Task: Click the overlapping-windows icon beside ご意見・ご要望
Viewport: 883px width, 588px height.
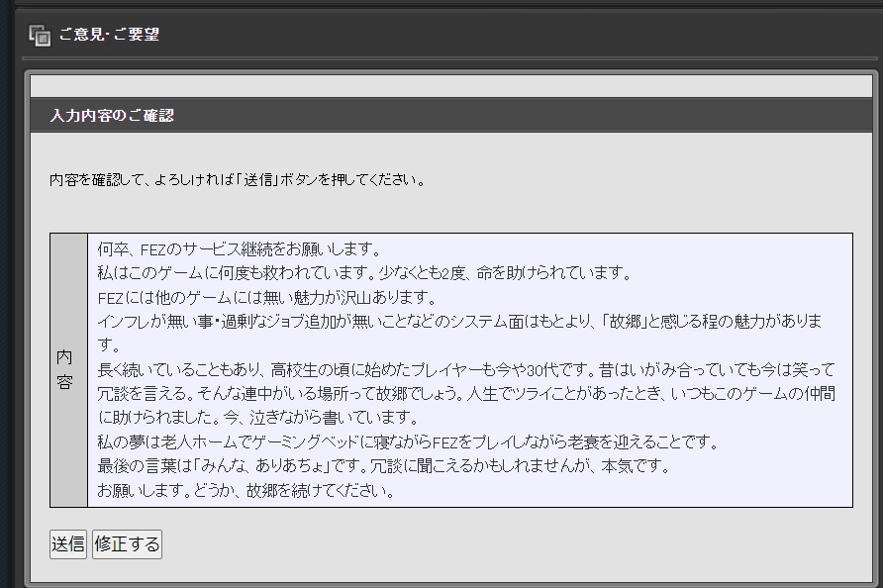Action: [x=40, y=36]
